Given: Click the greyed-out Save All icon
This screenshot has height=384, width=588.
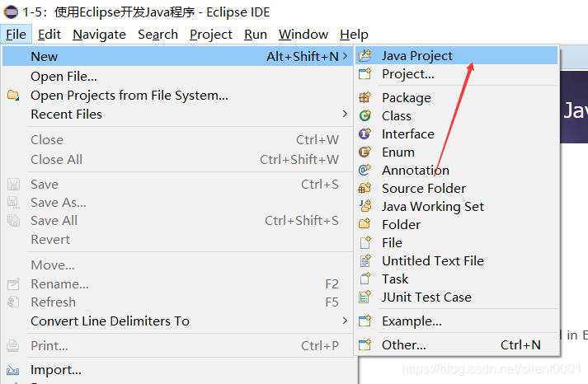Looking at the screenshot, I should pos(13,221).
